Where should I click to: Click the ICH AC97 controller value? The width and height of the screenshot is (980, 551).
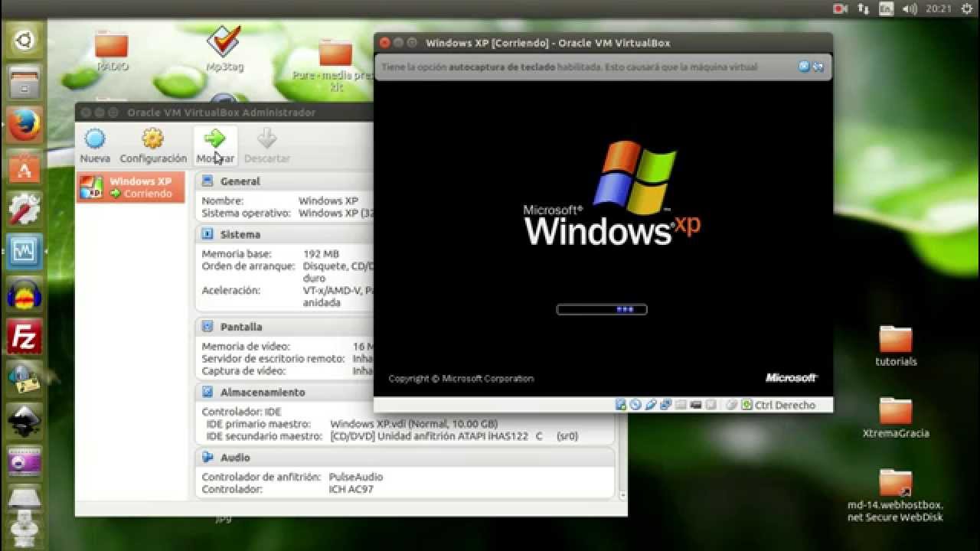pos(351,489)
